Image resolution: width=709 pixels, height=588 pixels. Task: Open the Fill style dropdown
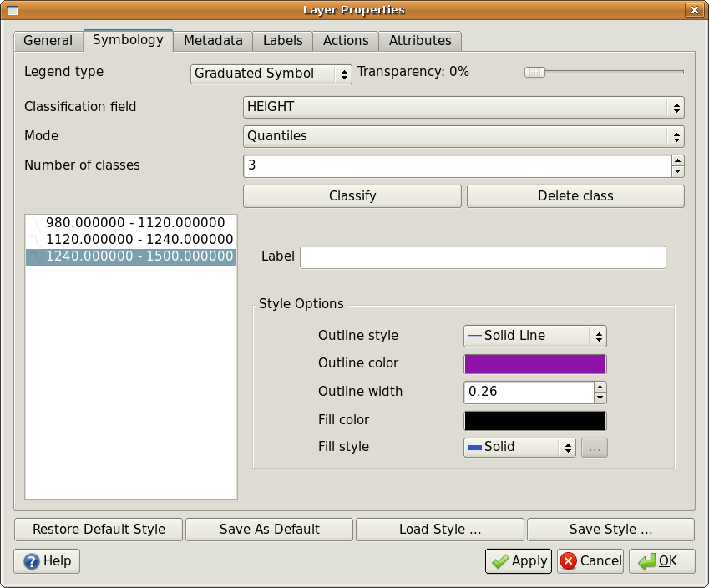[519, 447]
